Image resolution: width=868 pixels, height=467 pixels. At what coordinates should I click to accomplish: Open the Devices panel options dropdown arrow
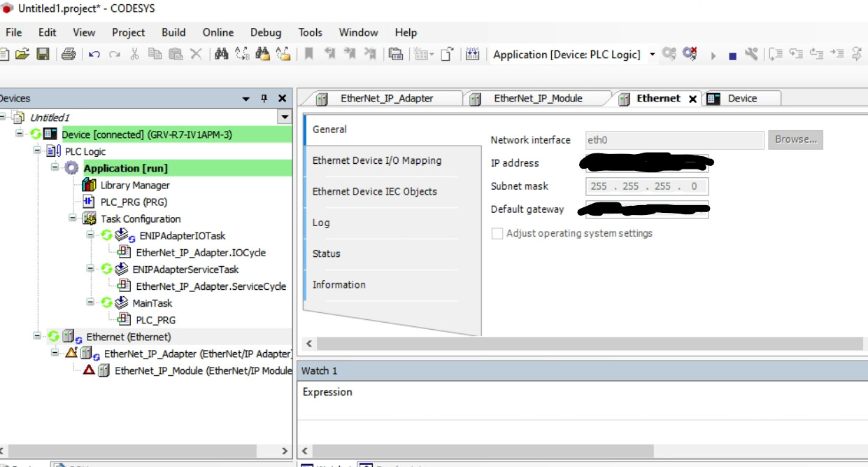point(246,99)
